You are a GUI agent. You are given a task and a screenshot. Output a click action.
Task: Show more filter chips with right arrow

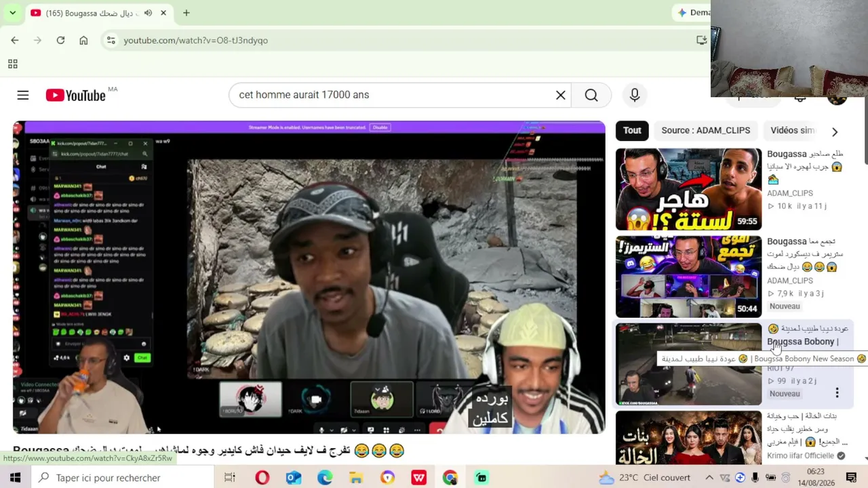[835, 131]
